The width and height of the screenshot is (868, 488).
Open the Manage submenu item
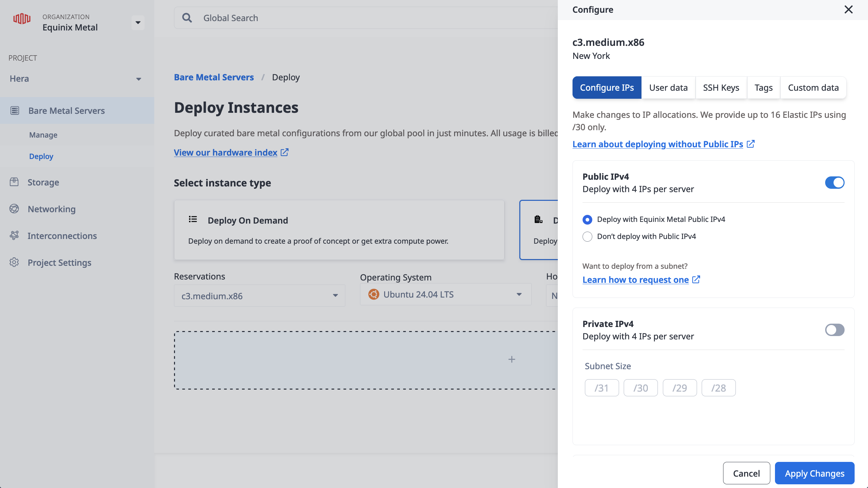click(x=43, y=135)
